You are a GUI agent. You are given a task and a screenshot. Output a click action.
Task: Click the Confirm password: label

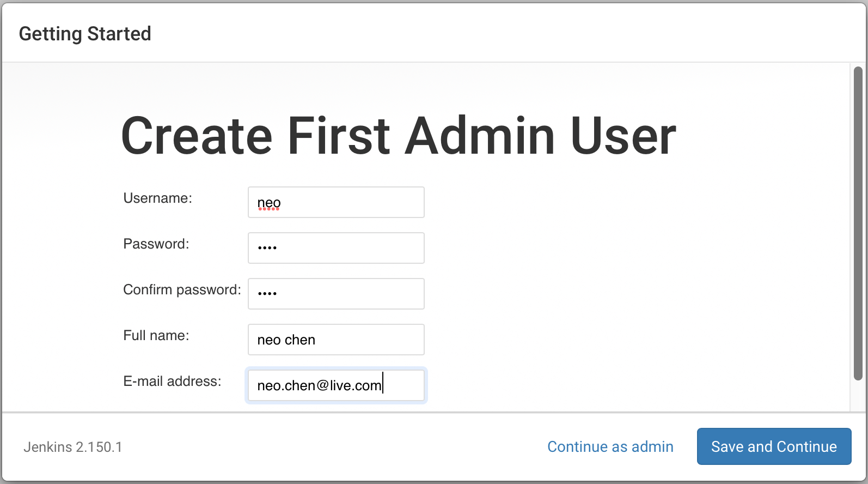point(182,289)
